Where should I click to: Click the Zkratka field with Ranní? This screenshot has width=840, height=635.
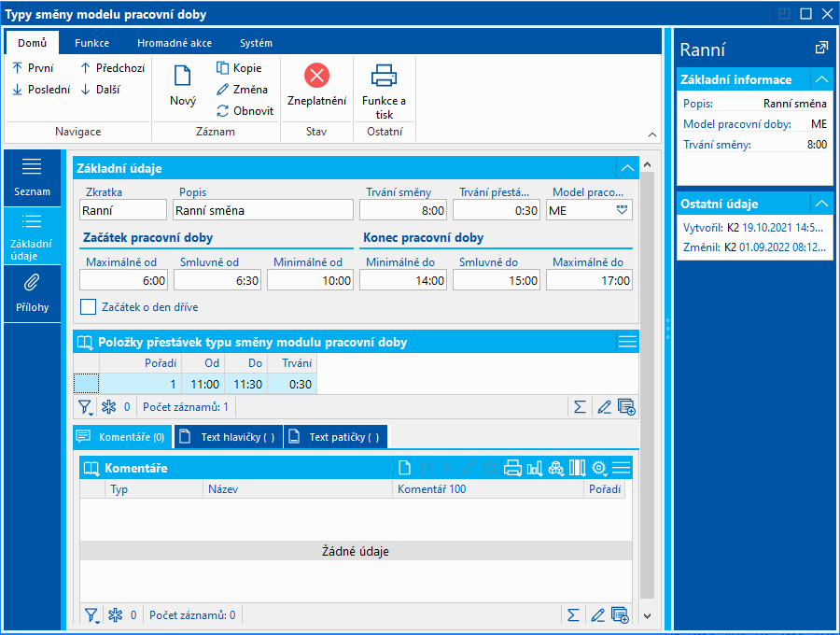click(x=123, y=210)
